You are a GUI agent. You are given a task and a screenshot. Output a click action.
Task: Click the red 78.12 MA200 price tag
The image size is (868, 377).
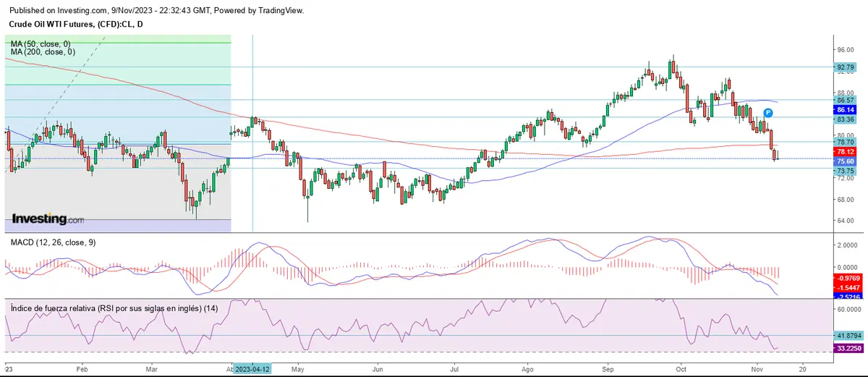pos(846,152)
